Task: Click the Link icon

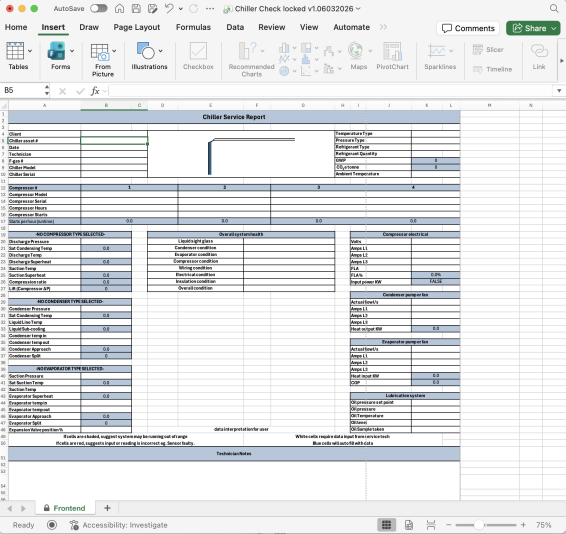Action: click(539, 51)
